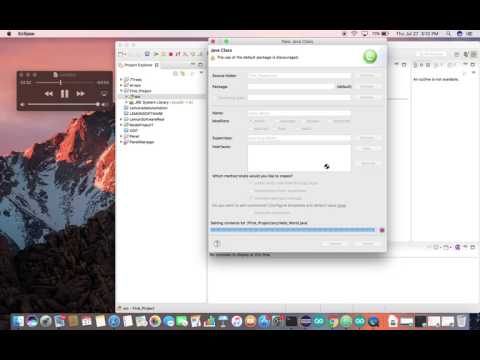The image size is (480, 360).
Task: Open Google Chrome from the dock
Action: 332,321
